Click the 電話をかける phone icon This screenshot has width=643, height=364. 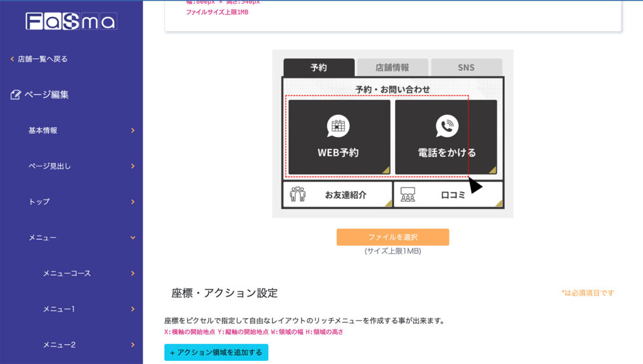[446, 126]
